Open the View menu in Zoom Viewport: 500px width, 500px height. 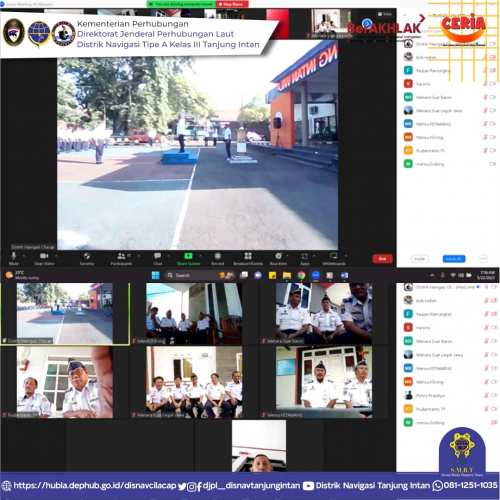[384, 14]
